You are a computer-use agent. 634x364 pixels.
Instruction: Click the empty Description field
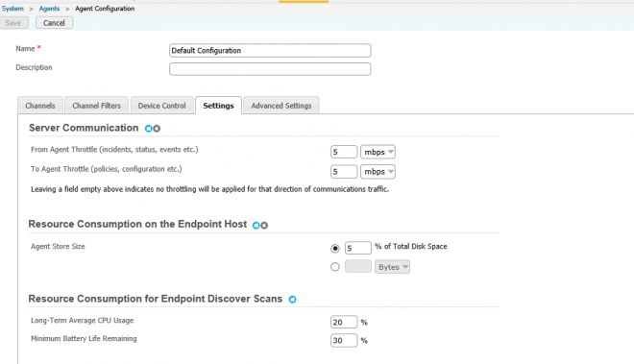(x=270, y=69)
